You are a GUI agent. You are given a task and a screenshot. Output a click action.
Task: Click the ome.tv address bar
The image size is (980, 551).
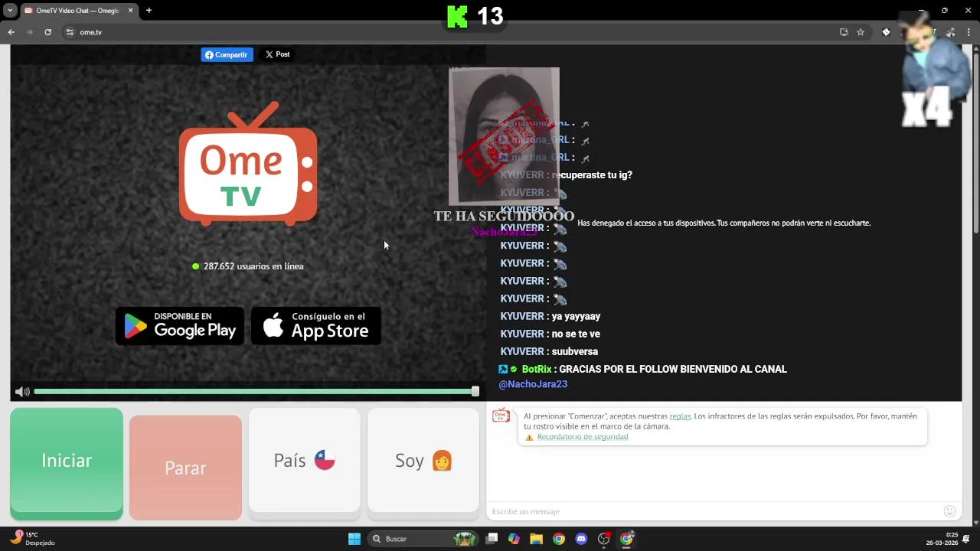pyautogui.click(x=452, y=32)
